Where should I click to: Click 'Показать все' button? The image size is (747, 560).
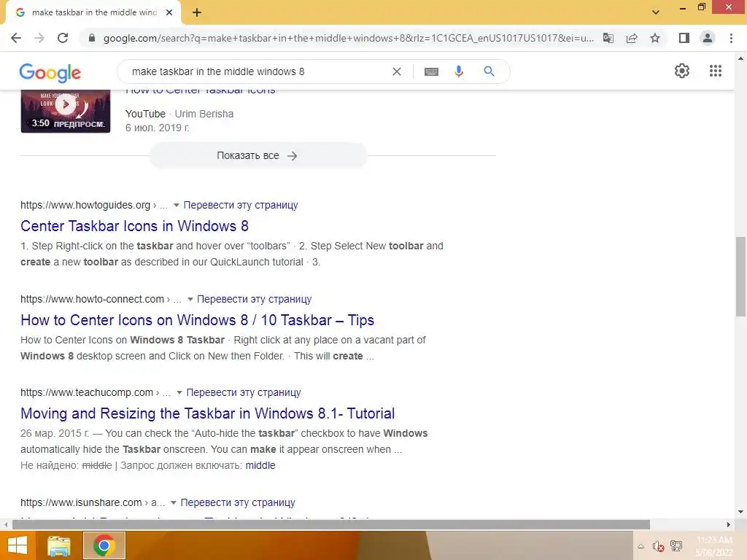coord(258,156)
